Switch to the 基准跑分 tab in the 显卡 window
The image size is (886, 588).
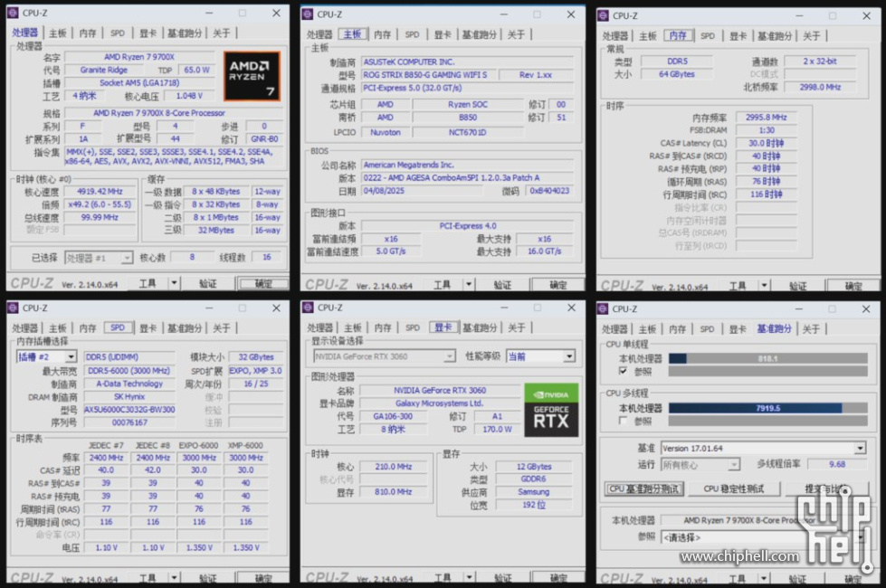click(479, 327)
